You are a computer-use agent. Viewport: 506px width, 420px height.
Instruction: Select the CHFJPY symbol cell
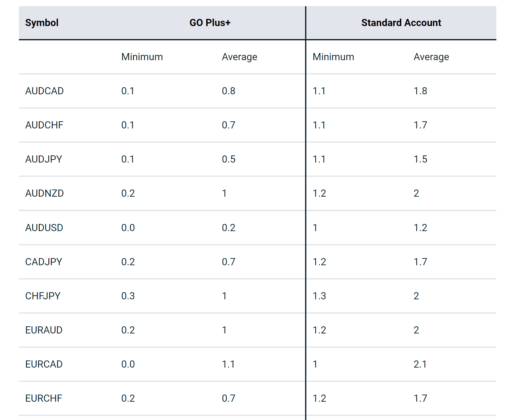(x=43, y=296)
